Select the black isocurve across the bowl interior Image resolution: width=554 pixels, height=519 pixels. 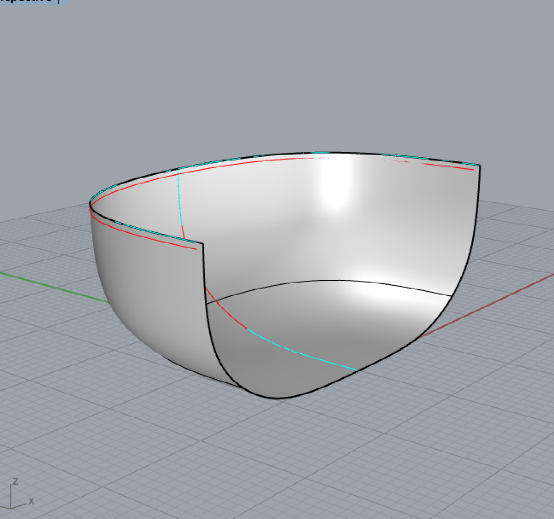point(329,282)
